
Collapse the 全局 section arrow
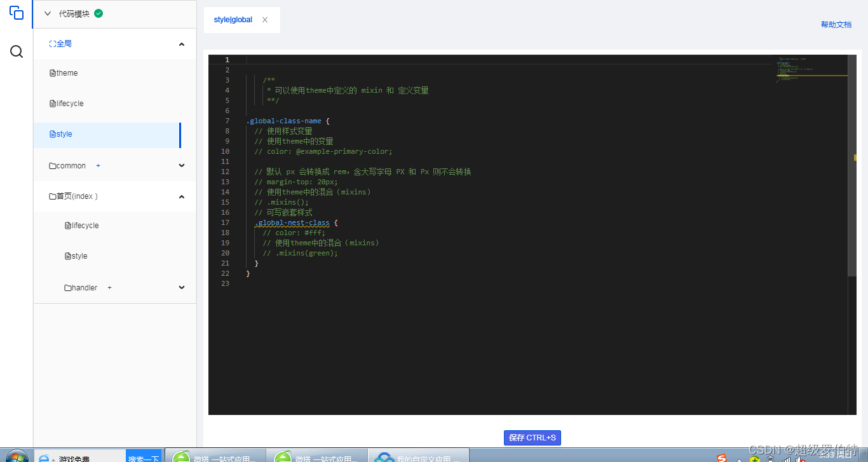(x=182, y=44)
